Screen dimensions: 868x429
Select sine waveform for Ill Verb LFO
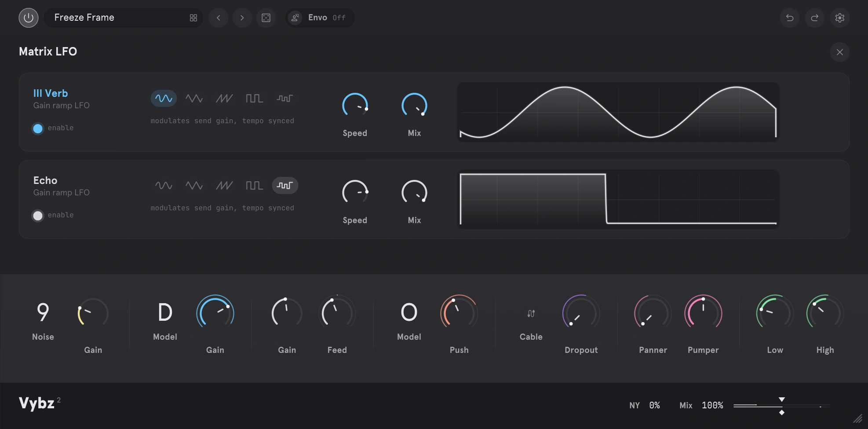point(164,98)
